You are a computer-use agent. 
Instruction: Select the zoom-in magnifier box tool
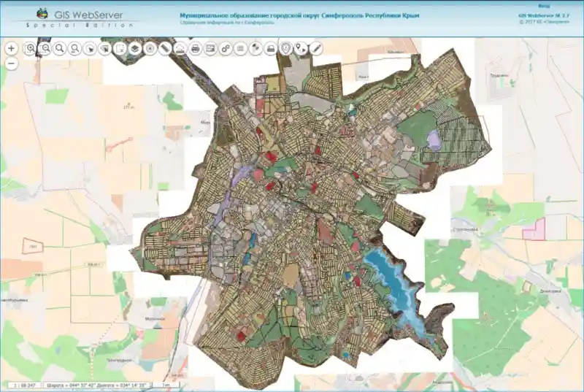[30, 49]
